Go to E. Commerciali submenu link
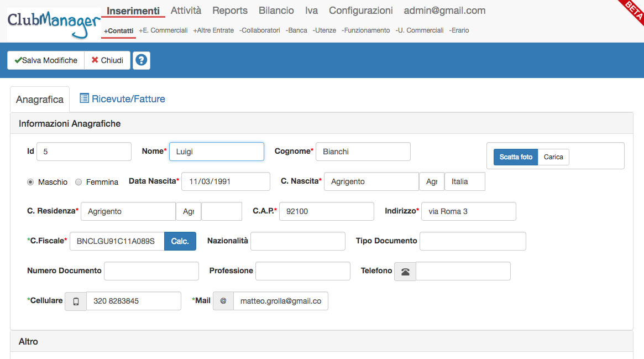Screen dimensions: 644x359 point(163,30)
